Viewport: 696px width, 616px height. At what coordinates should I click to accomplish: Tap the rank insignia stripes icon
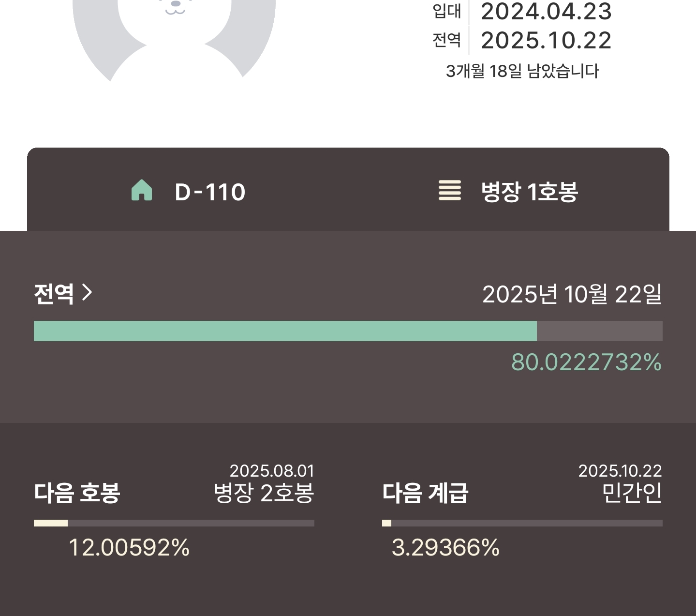click(x=449, y=190)
